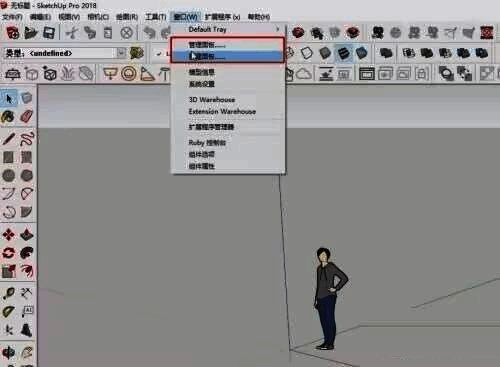500x367 pixels.
Task: Open the 相机(C) menu
Action: (98, 17)
